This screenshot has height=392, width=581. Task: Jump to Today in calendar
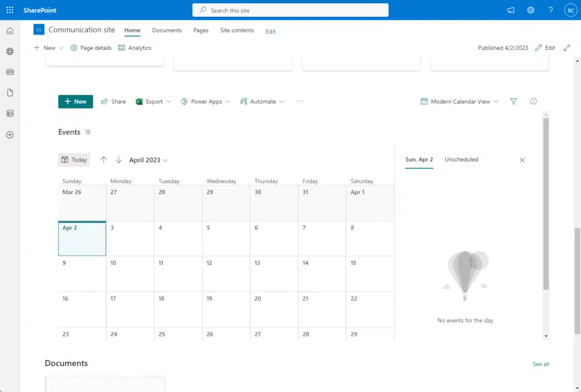tap(74, 159)
